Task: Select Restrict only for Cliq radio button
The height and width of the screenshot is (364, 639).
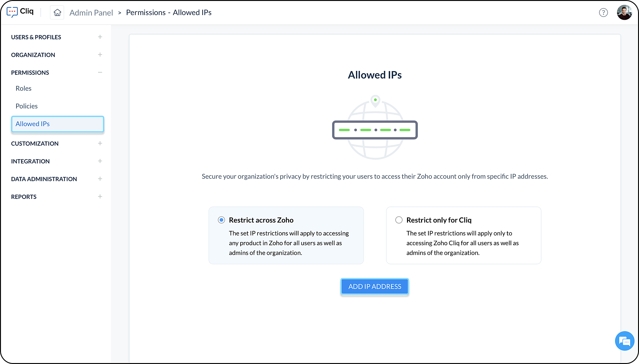Action: 399,220
